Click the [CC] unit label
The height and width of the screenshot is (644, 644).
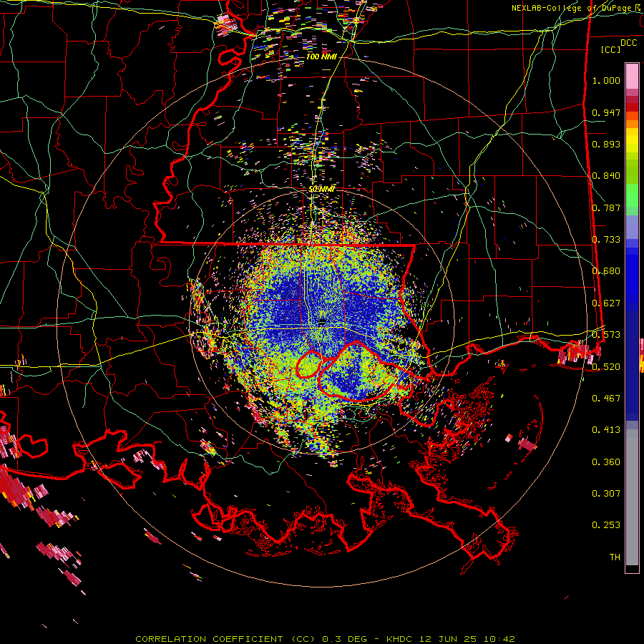(610, 49)
